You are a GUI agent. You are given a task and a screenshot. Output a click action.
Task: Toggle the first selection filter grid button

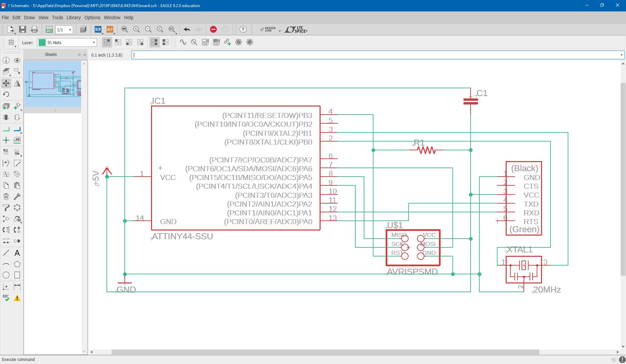point(107,42)
